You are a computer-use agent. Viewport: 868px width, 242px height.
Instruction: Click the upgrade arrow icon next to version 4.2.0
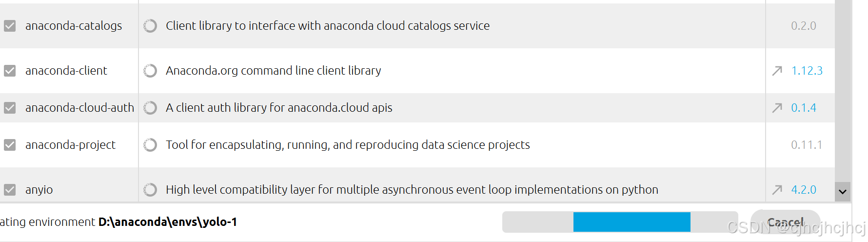[777, 190]
